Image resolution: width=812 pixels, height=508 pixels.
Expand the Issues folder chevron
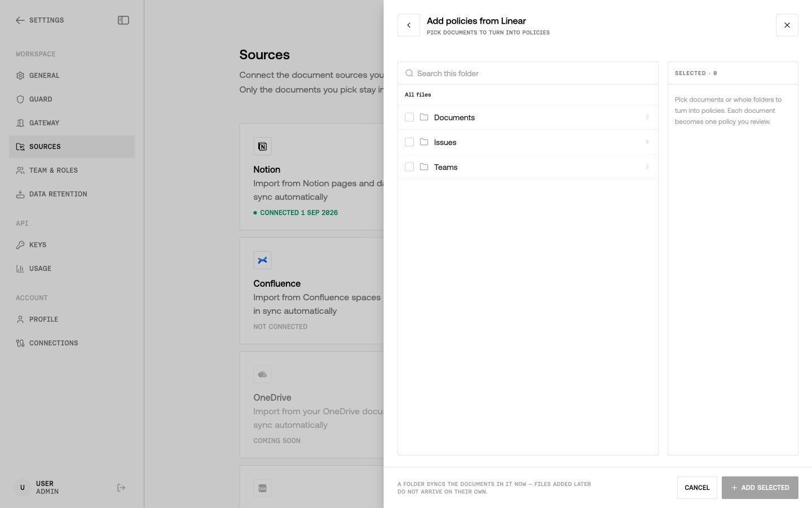(x=647, y=142)
